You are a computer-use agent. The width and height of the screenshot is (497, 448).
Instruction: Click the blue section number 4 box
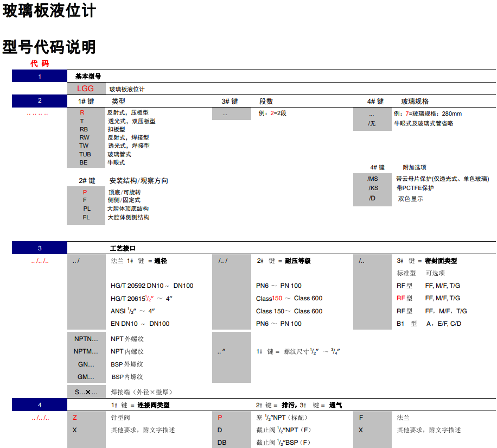(40, 405)
